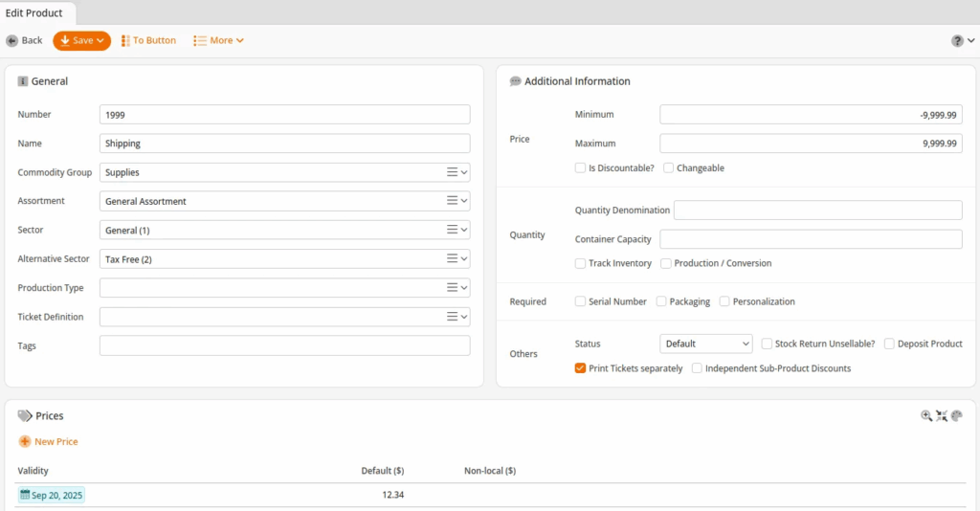Open the Sep 20, 2025 validity date
The image size is (980, 511).
(x=52, y=496)
